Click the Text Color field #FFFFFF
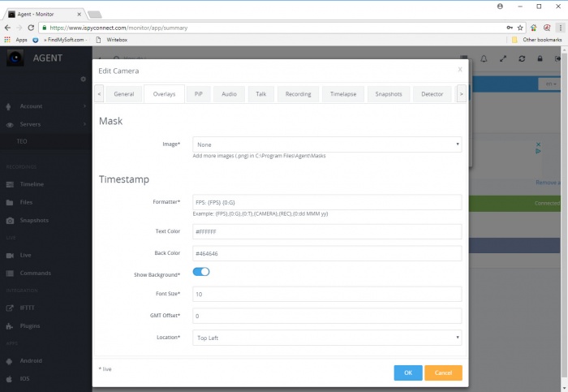The width and height of the screenshot is (568, 392). point(327,231)
